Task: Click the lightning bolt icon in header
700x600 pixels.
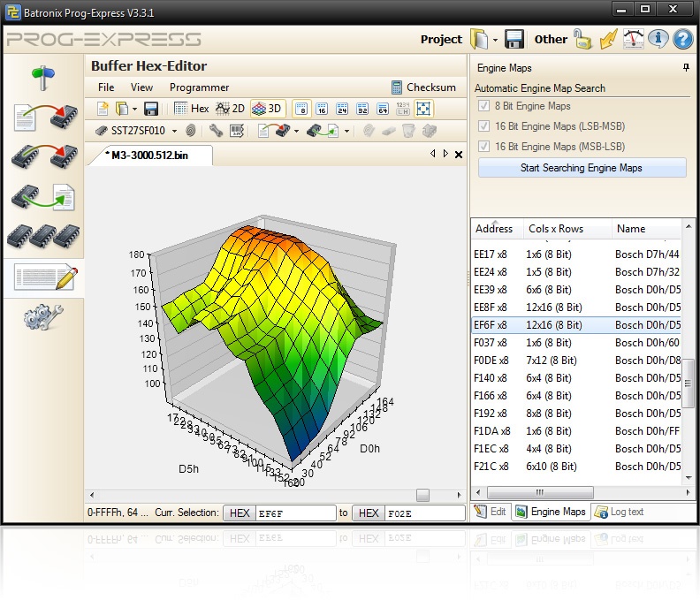Action: (x=608, y=39)
